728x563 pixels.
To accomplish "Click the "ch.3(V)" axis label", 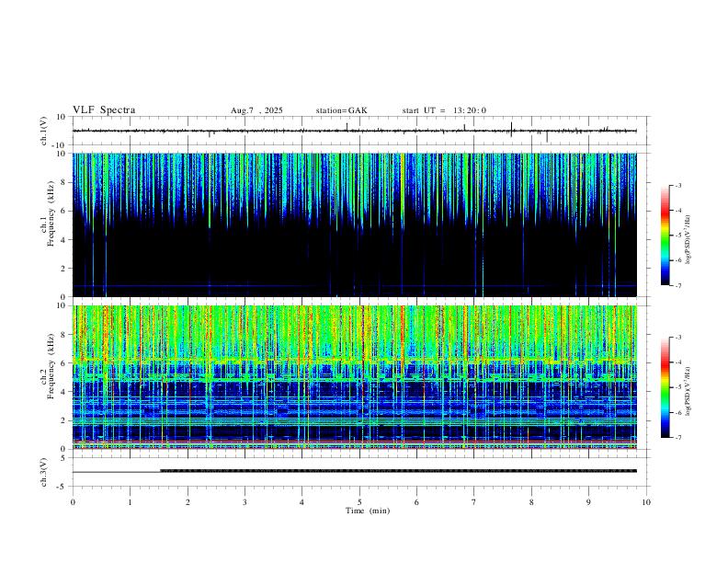I will click(44, 473).
